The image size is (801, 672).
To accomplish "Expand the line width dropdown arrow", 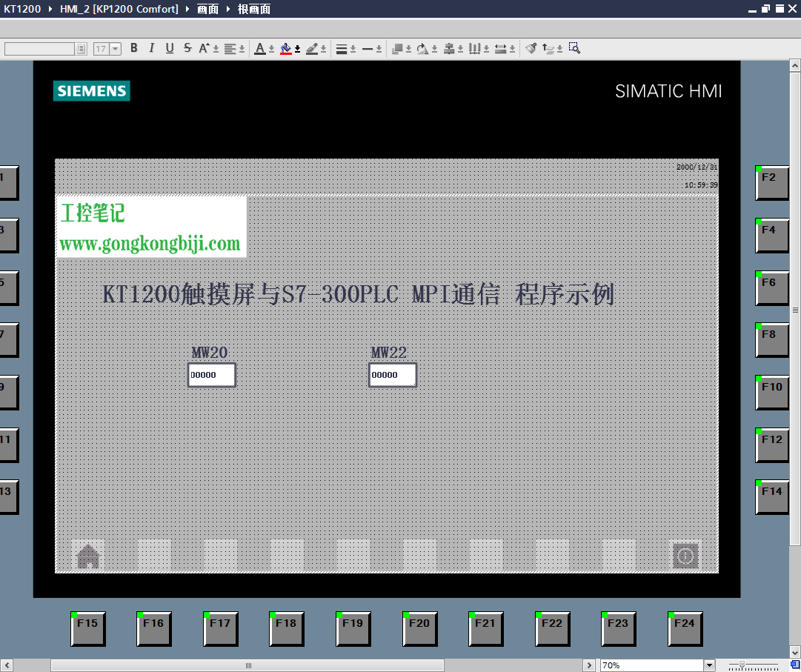I will pyautogui.click(x=353, y=49).
